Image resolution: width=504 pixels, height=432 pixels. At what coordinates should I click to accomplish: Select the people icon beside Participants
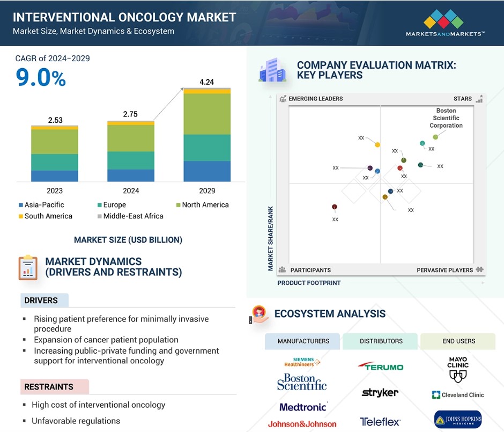coord(282,269)
